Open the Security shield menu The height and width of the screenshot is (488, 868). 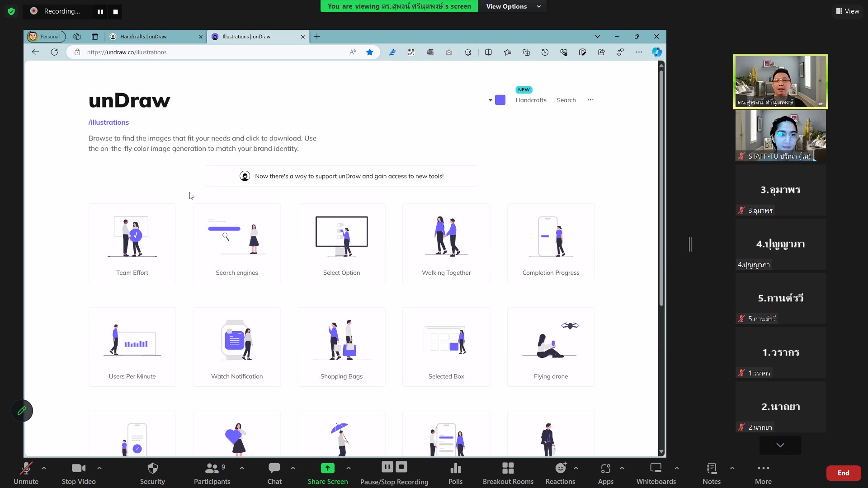coord(152,473)
